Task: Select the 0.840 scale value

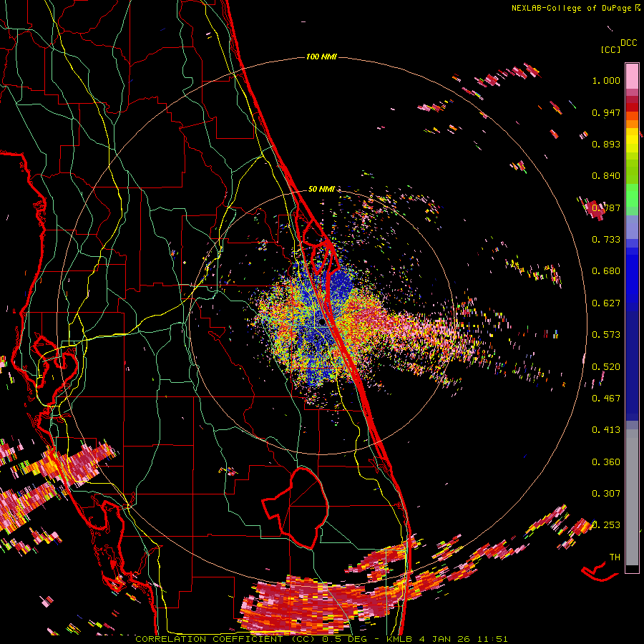Action: tap(606, 176)
